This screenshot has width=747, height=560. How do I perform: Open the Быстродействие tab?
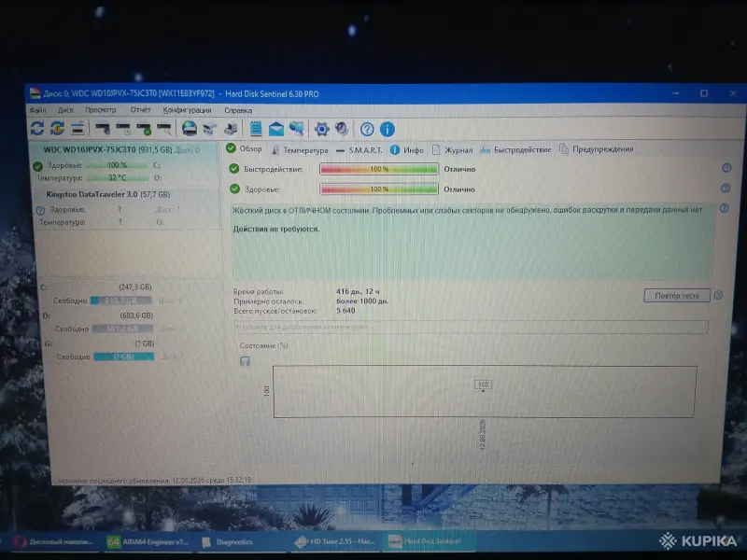pos(515,149)
